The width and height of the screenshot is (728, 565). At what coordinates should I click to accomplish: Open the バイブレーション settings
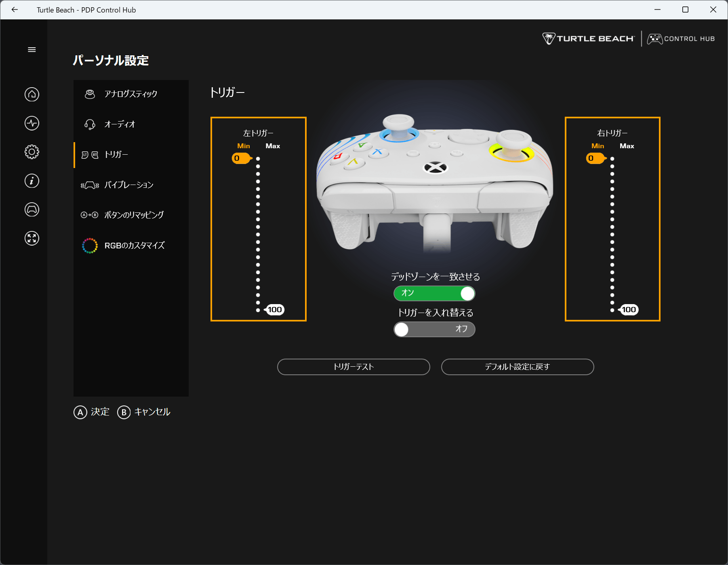coord(130,185)
